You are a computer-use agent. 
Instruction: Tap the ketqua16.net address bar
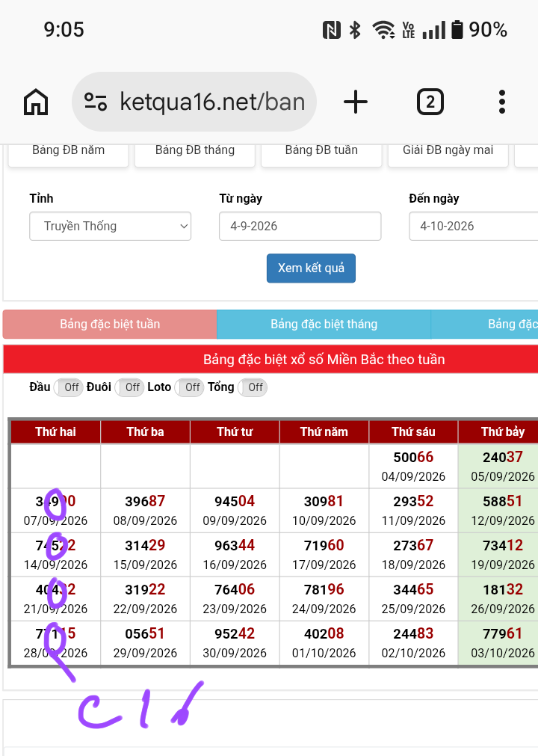click(x=194, y=102)
